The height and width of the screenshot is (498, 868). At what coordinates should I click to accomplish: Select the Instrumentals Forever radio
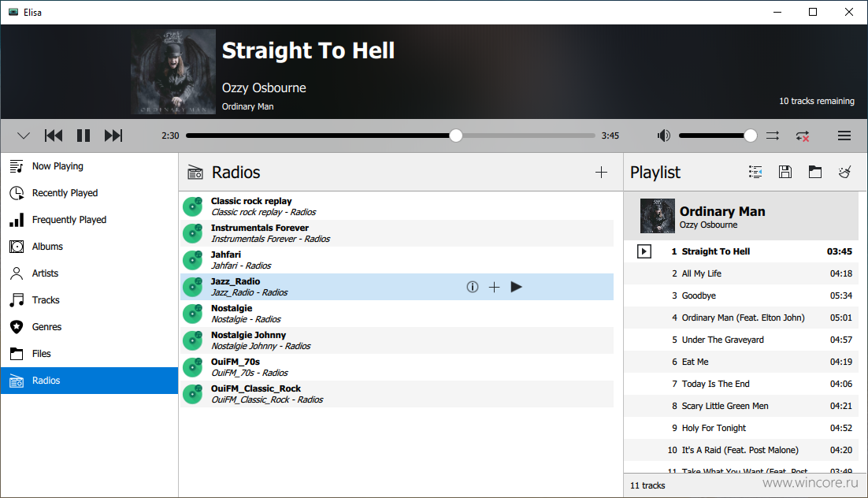397,233
